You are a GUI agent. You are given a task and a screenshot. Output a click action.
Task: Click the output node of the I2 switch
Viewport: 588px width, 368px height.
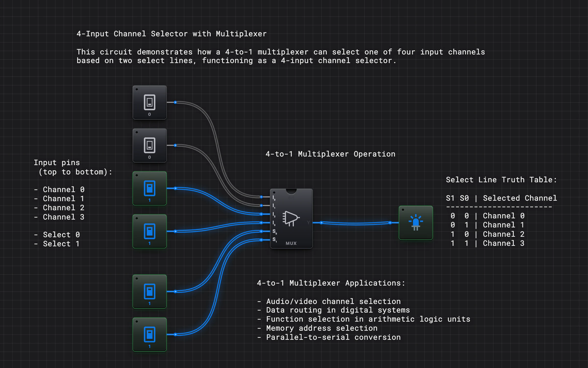point(175,188)
